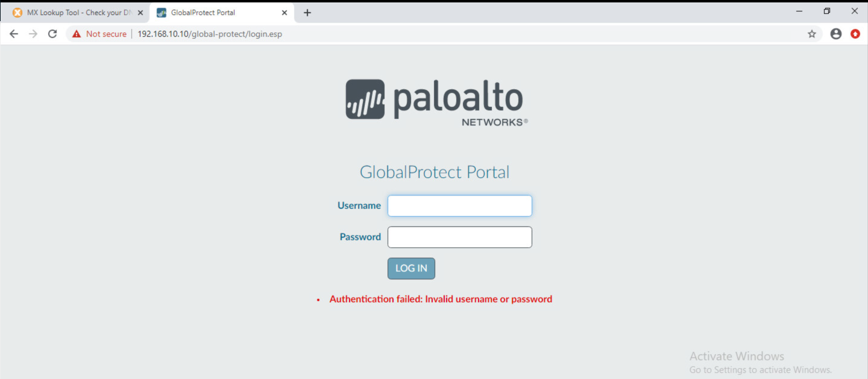
Task: Reload the current page
Action: [x=52, y=34]
